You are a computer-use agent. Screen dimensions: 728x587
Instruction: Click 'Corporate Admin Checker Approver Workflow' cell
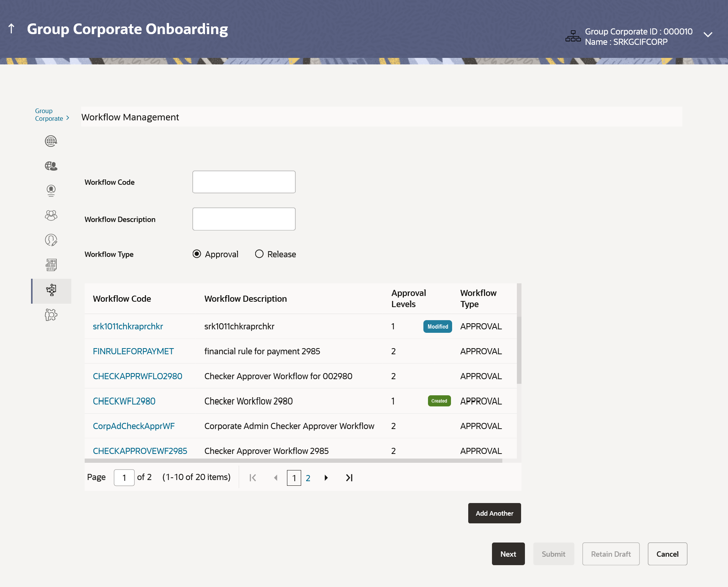click(x=289, y=426)
